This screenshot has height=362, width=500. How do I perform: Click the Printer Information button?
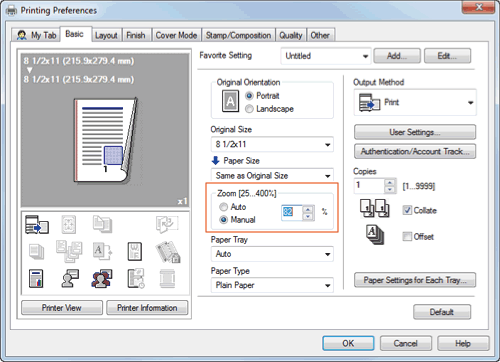click(147, 308)
